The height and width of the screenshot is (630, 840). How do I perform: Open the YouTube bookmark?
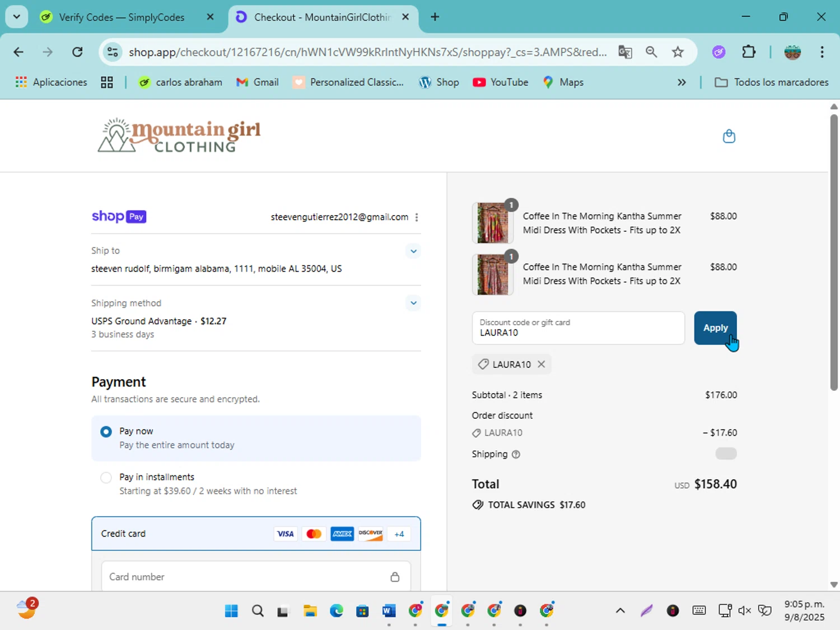pos(501,82)
